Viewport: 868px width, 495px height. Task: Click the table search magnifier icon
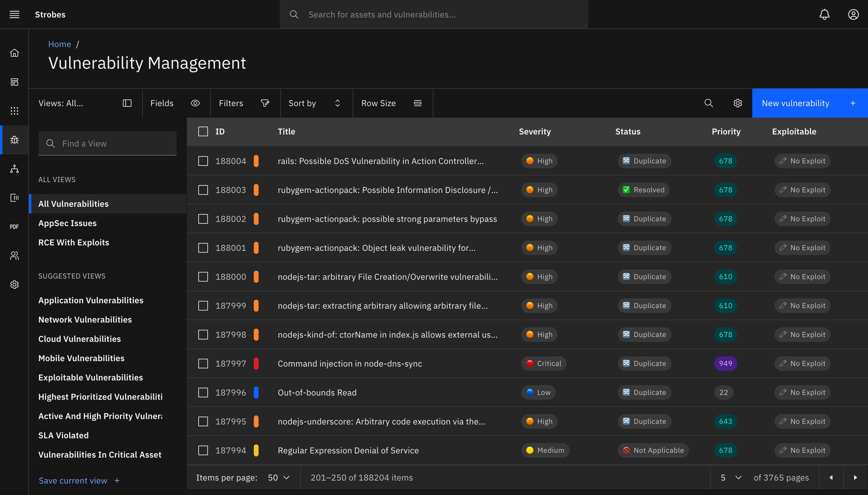click(x=709, y=103)
